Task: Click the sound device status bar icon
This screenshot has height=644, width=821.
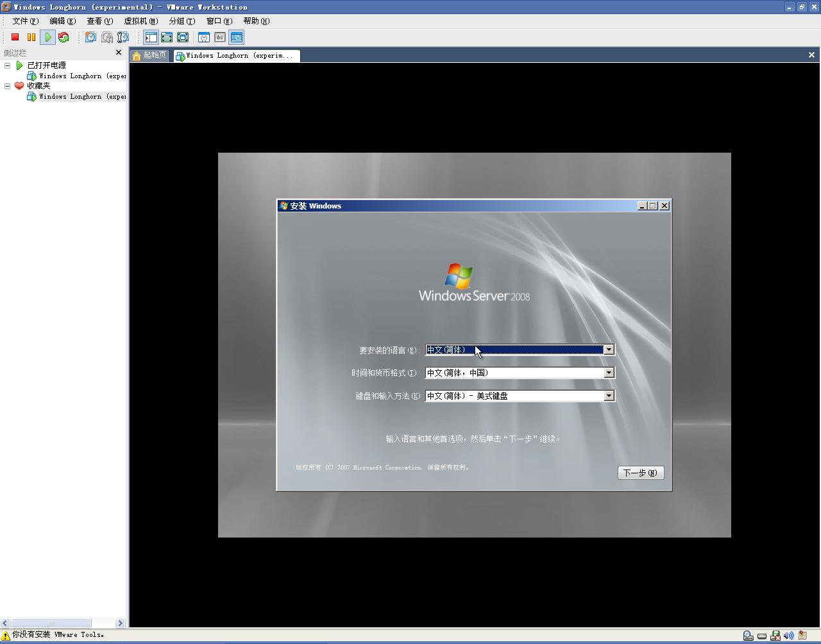Action: 789,636
